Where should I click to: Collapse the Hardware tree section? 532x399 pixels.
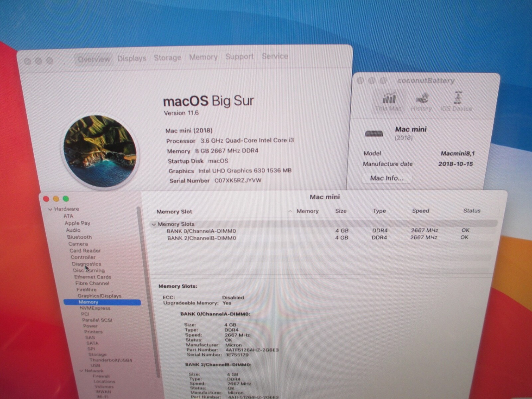50,209
